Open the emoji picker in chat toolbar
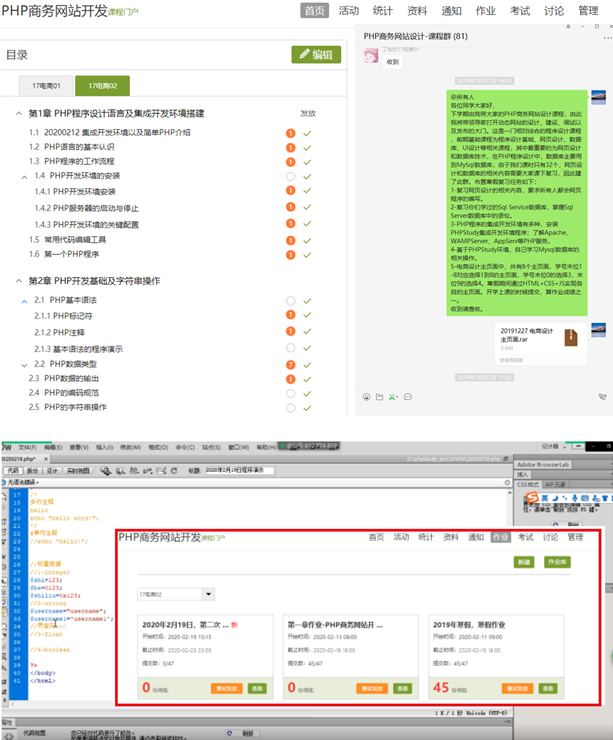The height and width of the screenshot is (740, 613). [367, 397]
